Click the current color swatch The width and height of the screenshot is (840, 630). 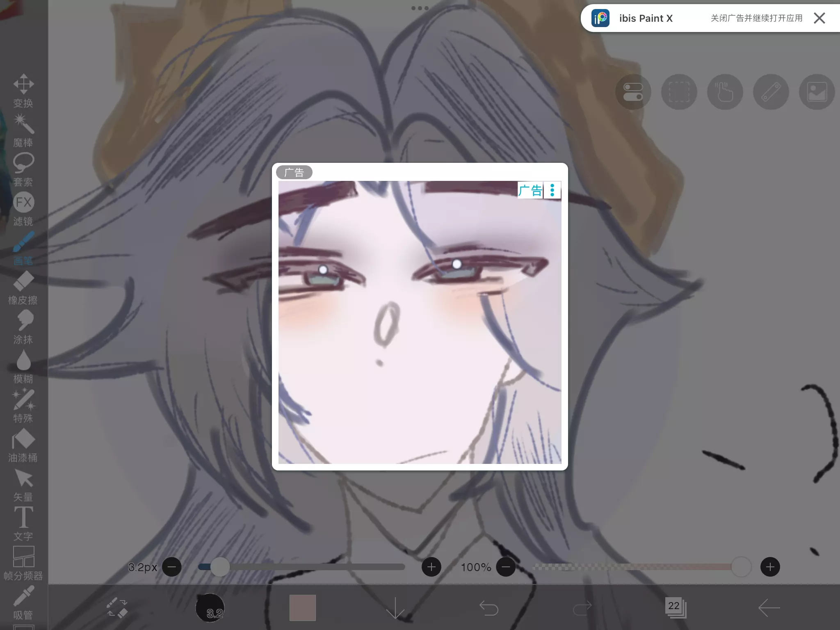[303, 607]
